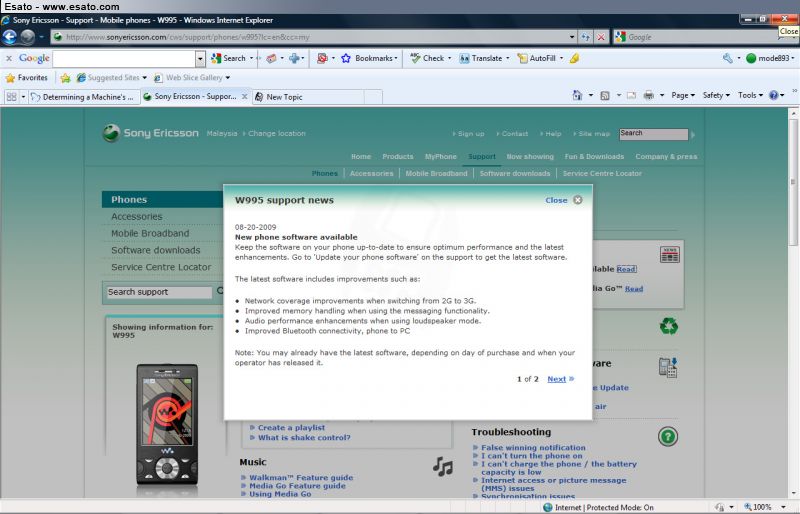Click the Translate toolbar button
Viewport: 800px width, 514px height.
(x=481, y=58)
